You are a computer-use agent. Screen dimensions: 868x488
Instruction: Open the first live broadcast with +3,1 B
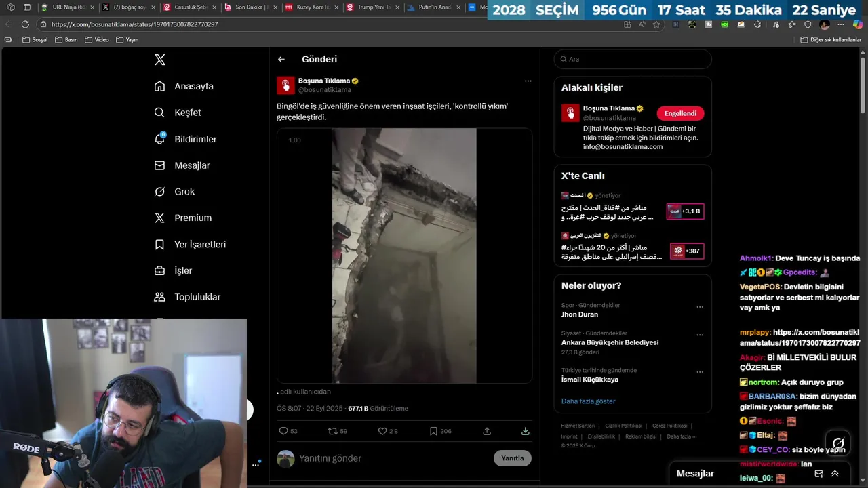[x=686, y=211]
